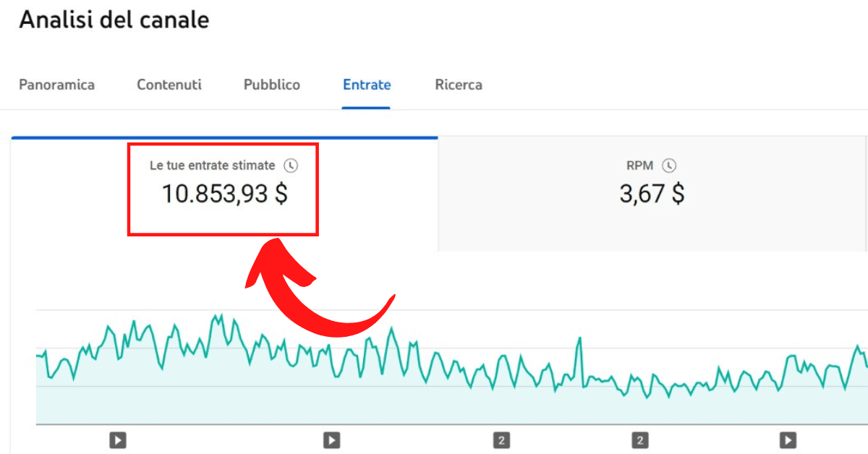Click the red curved arrow graphic

click(311, 289)
